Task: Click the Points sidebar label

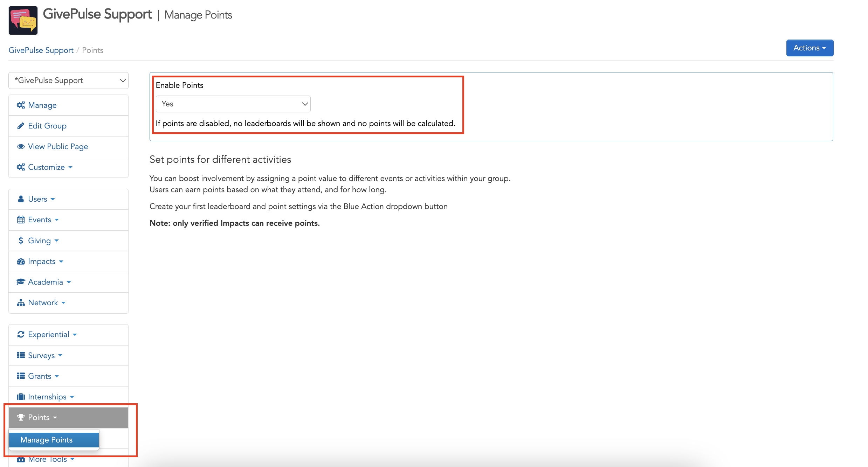Action: coord(39,417)
